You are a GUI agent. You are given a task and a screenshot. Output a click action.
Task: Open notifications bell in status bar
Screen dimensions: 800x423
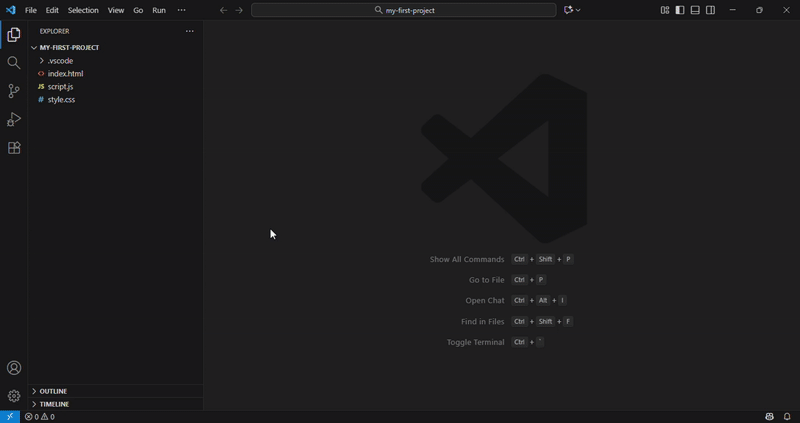[787, 417]
